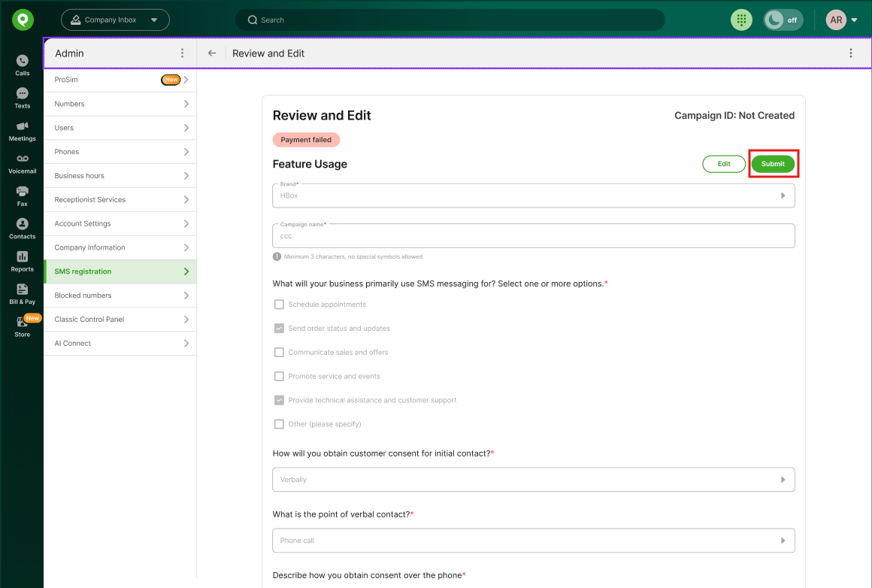Open the customer consent Verbally dropdown
Image resolution: width=872 pixels, height=588 pixels.
point(533,480)
